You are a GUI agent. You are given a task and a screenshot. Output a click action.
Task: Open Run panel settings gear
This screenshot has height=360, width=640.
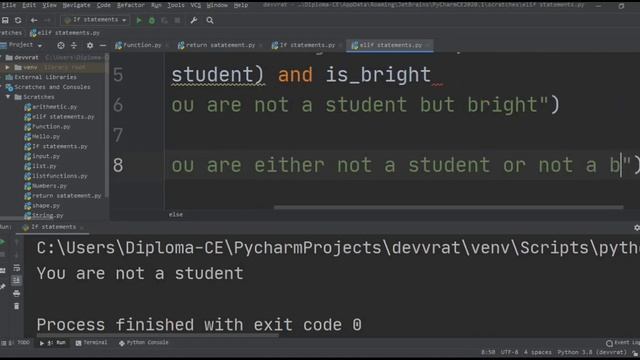click(x=636, y=228)
